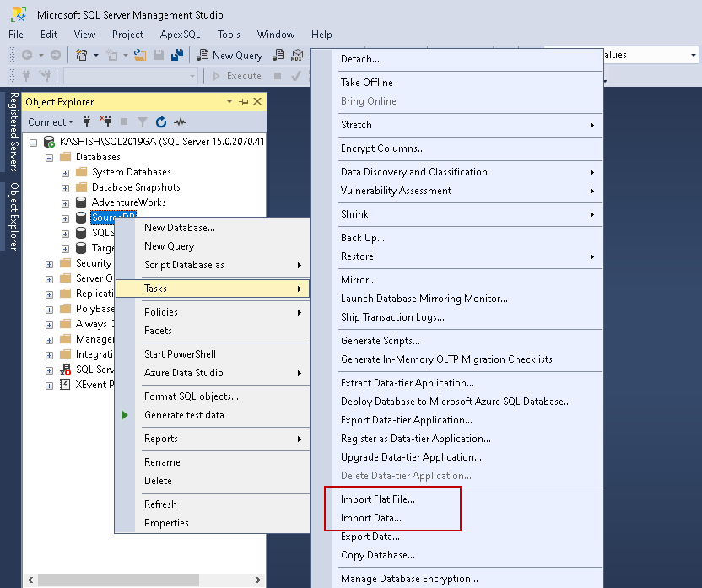Refresh Object Explorer using the refresh icon
Image resolution: width=702 pixels, height=588 pixels.
(161, 121)
